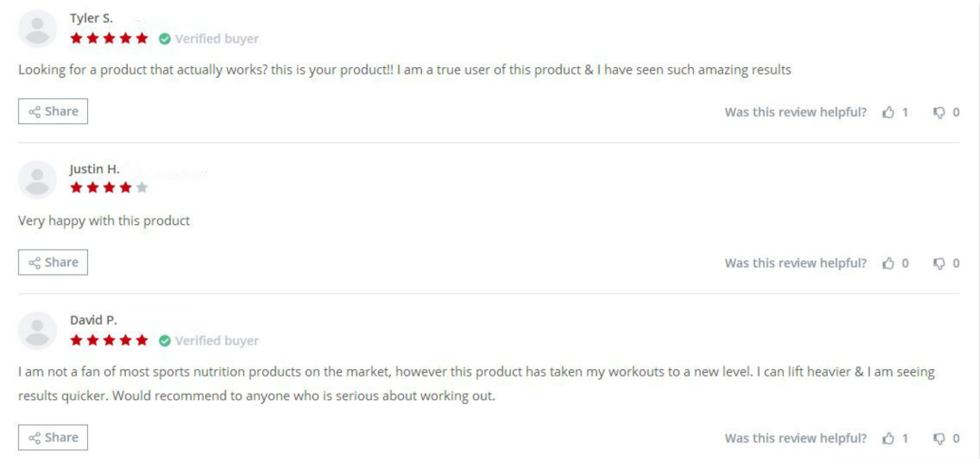Click thumbs up on Tyler S. review
The height and width of the screenshot is (459, 980).
(x=888, y=112)
